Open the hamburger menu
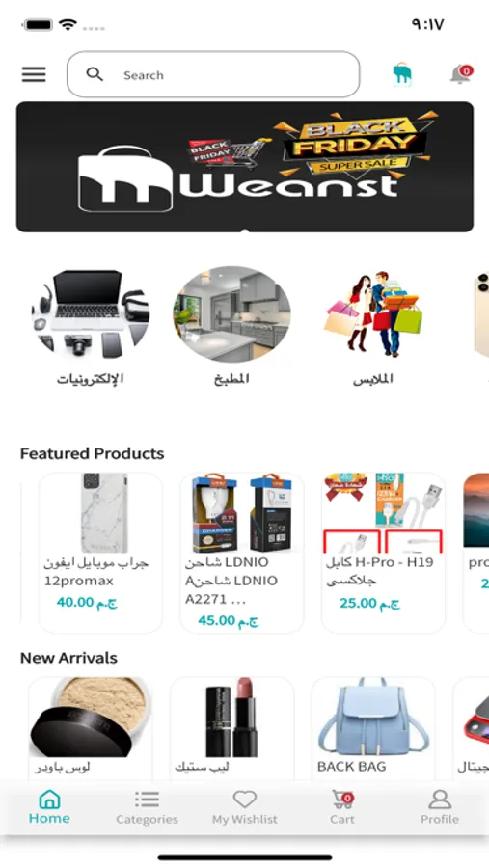Image resolution: width=489 pixels, height=868 pixels. (x=34, y=74)
